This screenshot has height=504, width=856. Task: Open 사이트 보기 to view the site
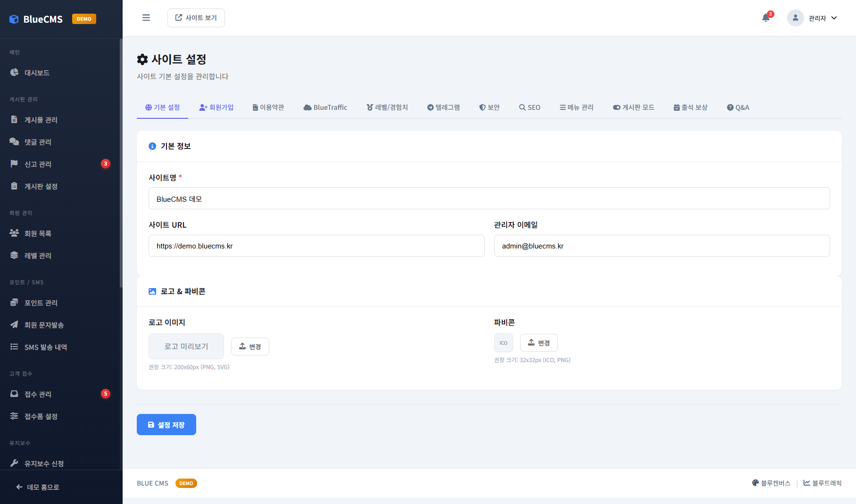[x=196, y=17]
